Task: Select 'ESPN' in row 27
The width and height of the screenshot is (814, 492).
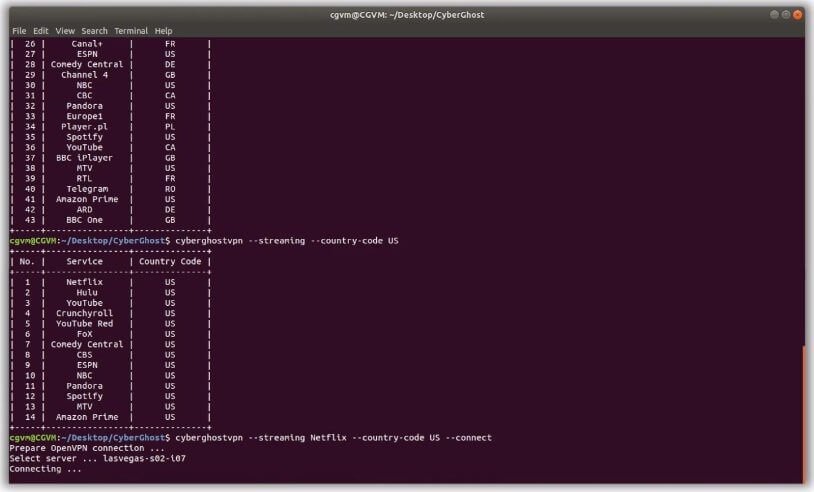Action: coord(87,54)
